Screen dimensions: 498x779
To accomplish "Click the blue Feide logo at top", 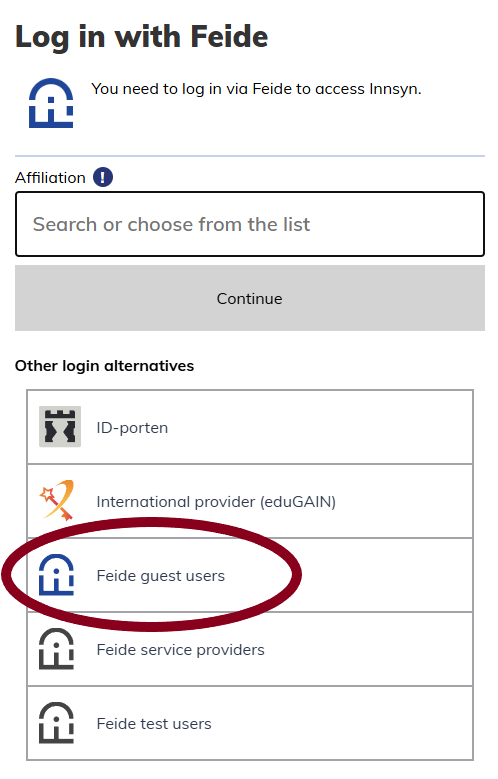I will [51, 103].
